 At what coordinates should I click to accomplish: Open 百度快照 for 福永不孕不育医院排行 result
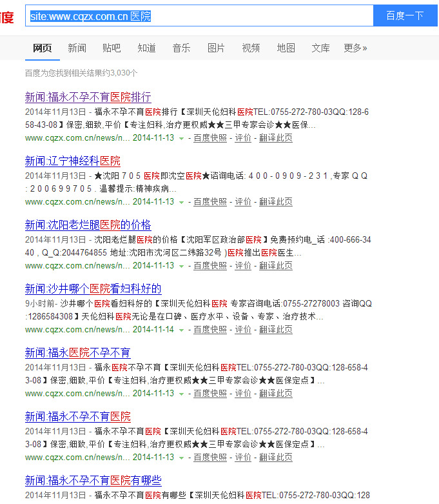tap(210, 138)
